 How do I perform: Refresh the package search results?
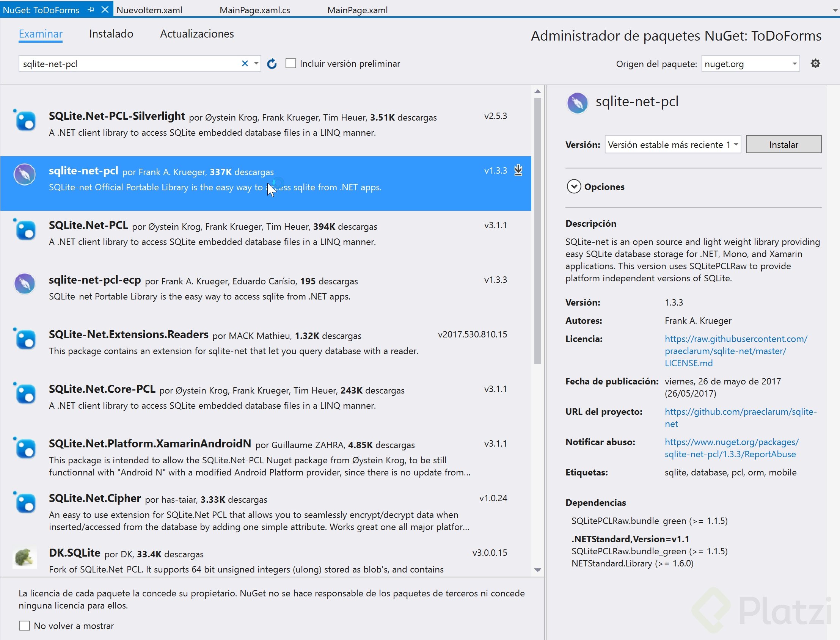(x=272, y=63)
